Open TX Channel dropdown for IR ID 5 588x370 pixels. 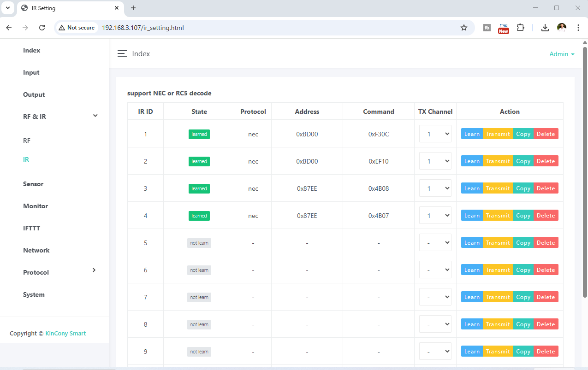[x=435, y=243]
